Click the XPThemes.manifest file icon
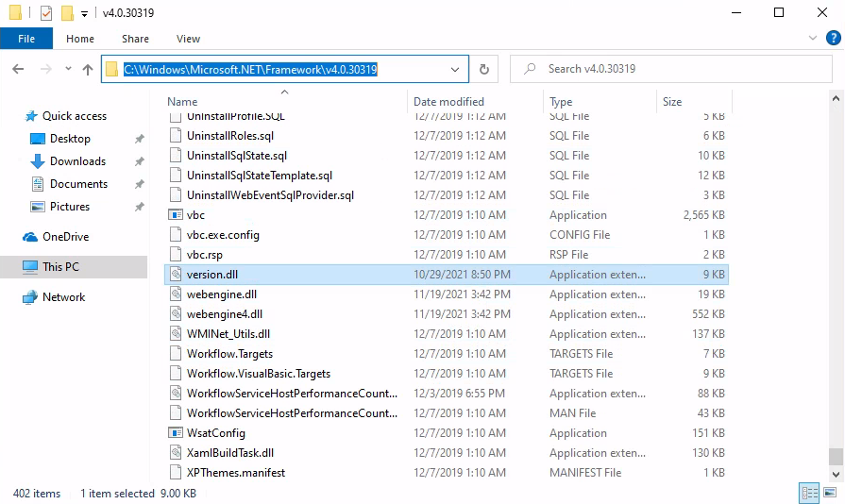This screenshot has width=845, height=504. pyautogui.click(x=176, y=473)
